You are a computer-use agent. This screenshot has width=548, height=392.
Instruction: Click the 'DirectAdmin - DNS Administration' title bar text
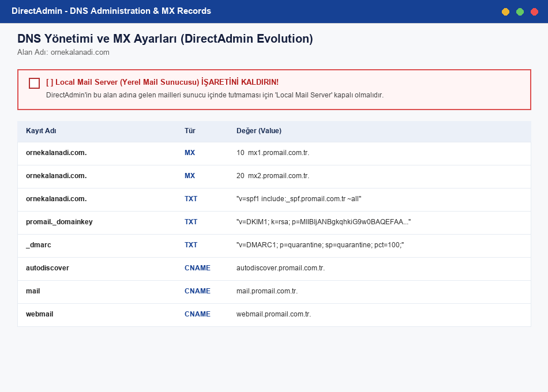(x=111, y=11)
